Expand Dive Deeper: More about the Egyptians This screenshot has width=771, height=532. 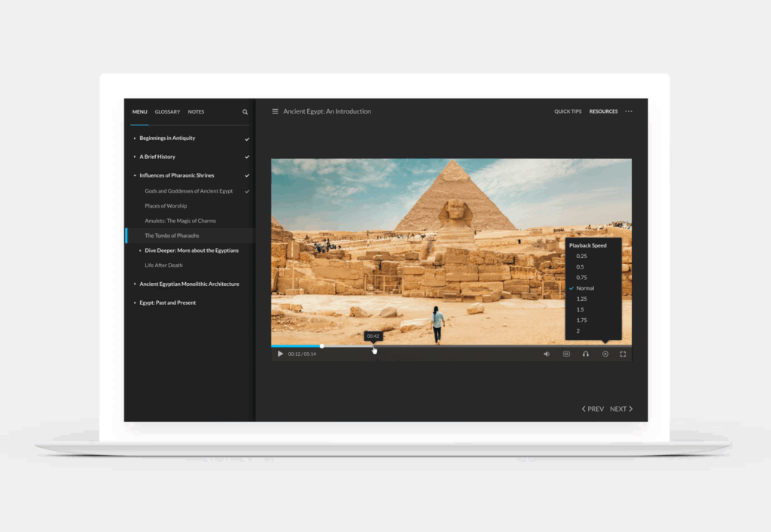pyautogui.click(x=140, y=251)
